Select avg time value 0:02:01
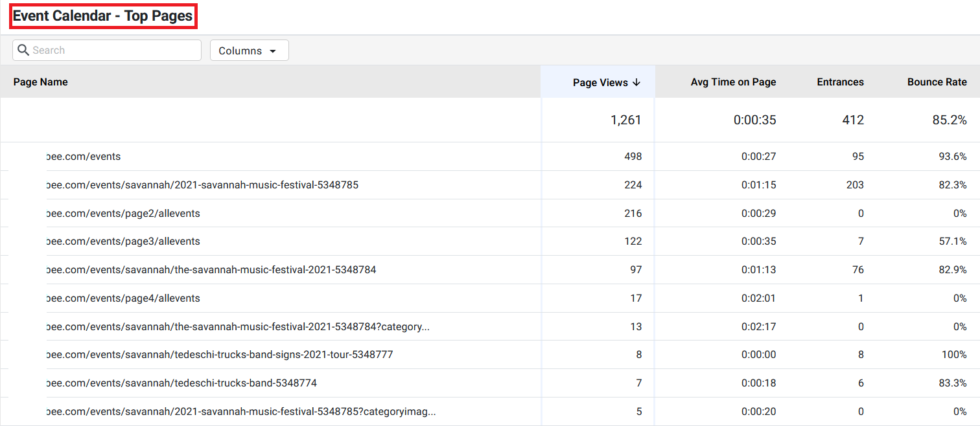This screenshot has height=426, width=980. point(759,298)
